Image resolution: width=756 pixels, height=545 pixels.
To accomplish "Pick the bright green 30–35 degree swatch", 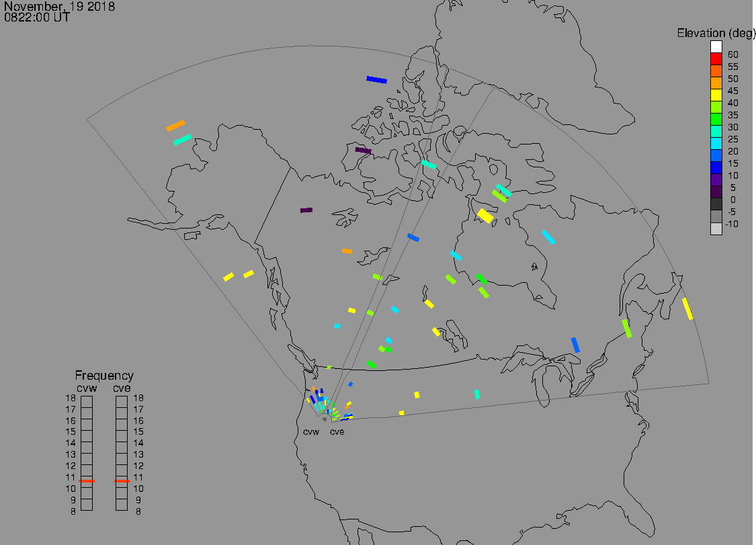I will coord(716,119).
